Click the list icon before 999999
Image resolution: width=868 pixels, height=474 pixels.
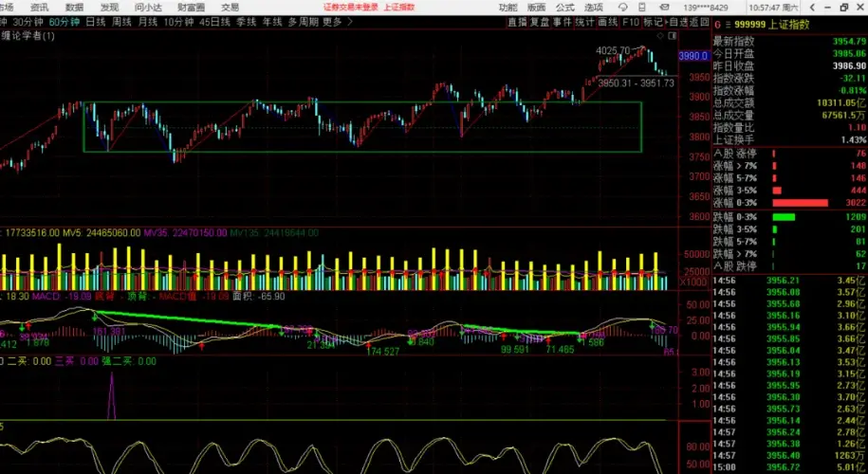coord(729,25)
